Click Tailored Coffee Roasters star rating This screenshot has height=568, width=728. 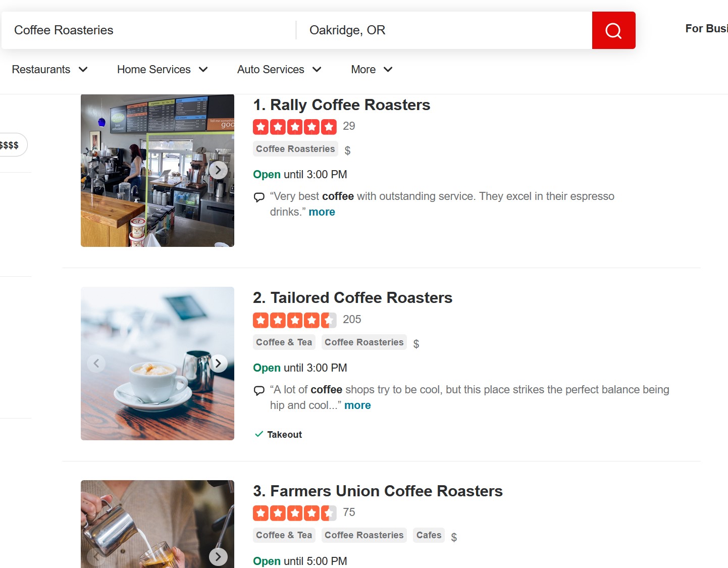coord(294,320)
